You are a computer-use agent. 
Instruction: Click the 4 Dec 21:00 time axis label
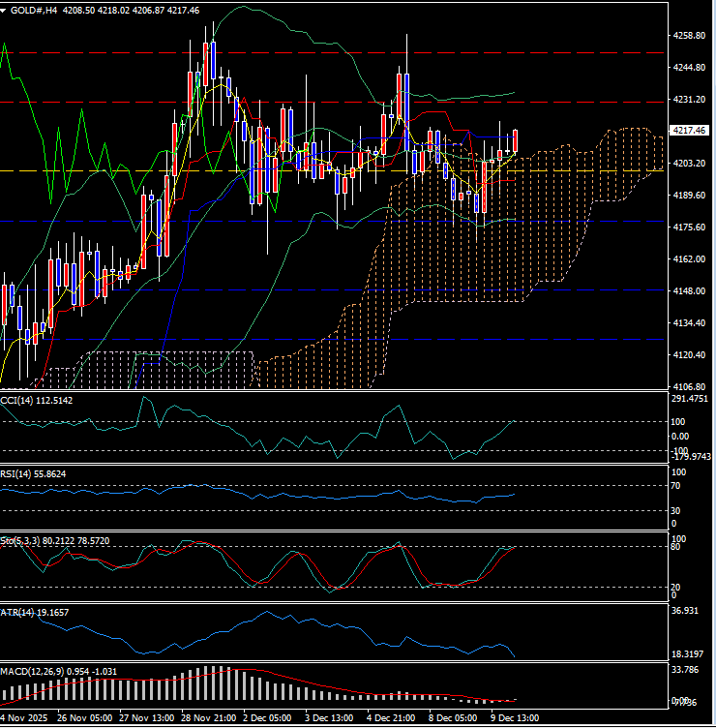(x=392, y=718)
